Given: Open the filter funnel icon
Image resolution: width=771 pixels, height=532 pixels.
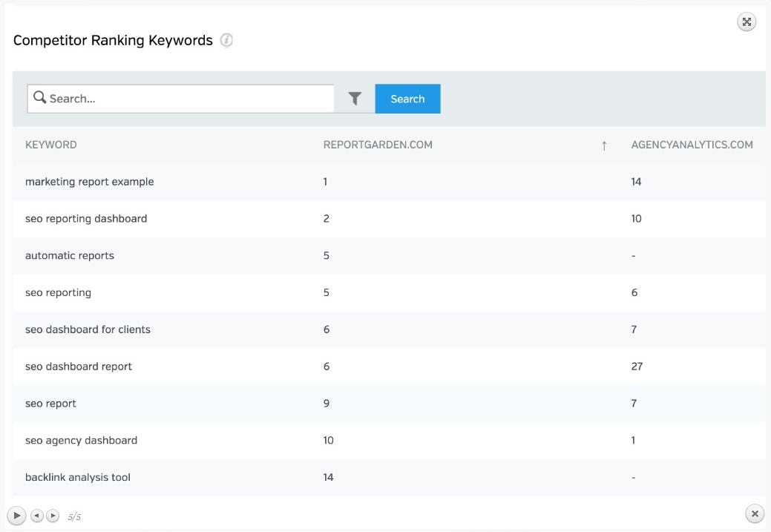Looking at the screenshot, I should point(355,99).
